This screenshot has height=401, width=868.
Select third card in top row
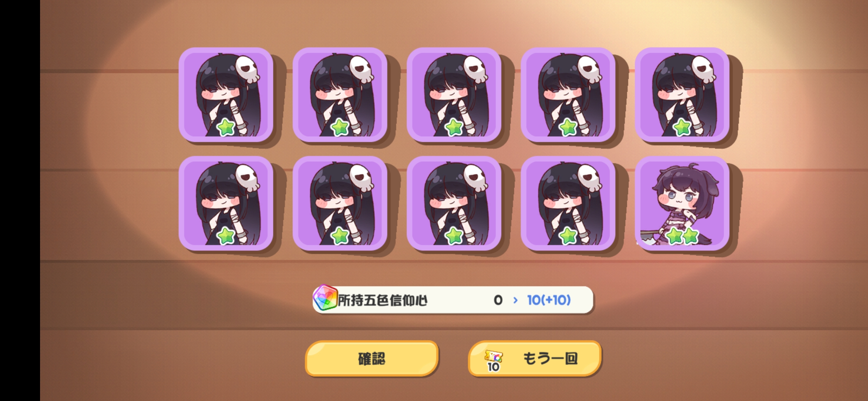point(454,95)
